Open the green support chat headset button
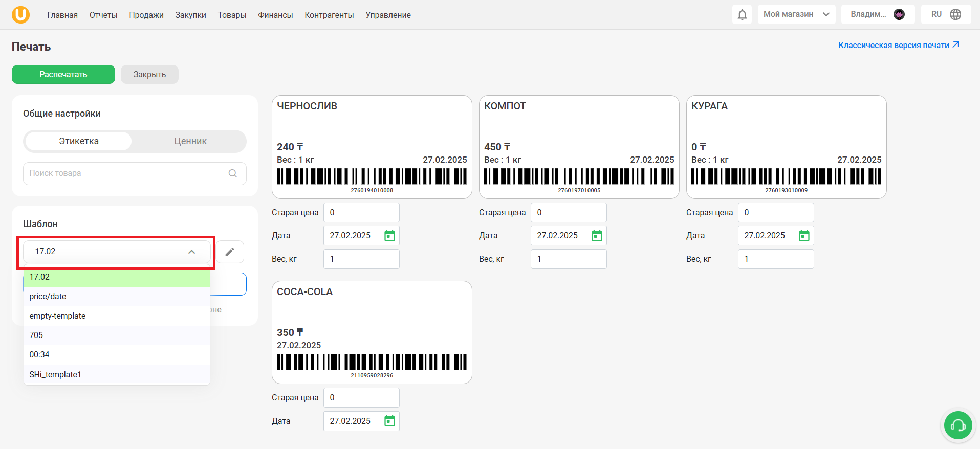 [x=958, y=425]
